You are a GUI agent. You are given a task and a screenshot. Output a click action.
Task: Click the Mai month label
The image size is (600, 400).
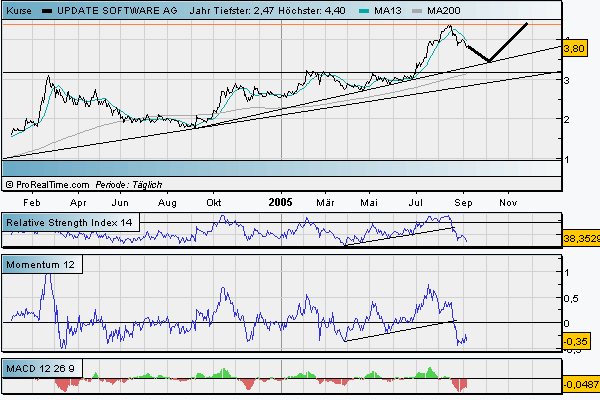point(369,202)
